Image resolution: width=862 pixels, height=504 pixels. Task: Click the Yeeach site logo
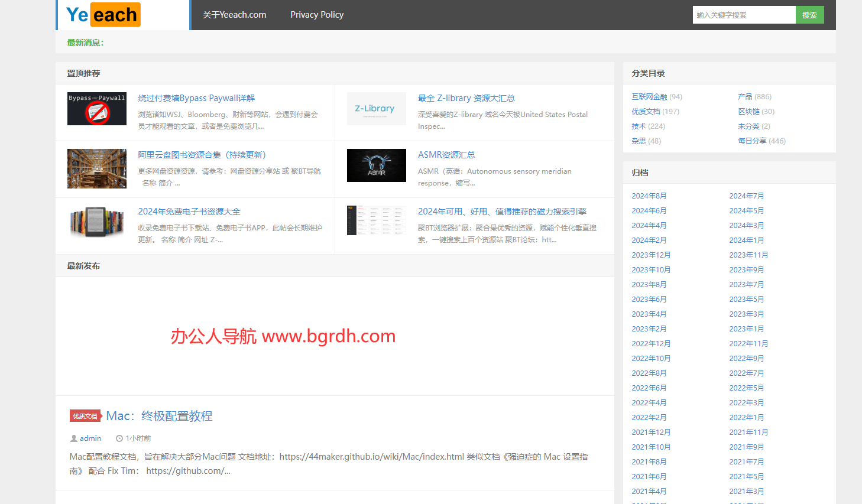[x=103, y=15]
